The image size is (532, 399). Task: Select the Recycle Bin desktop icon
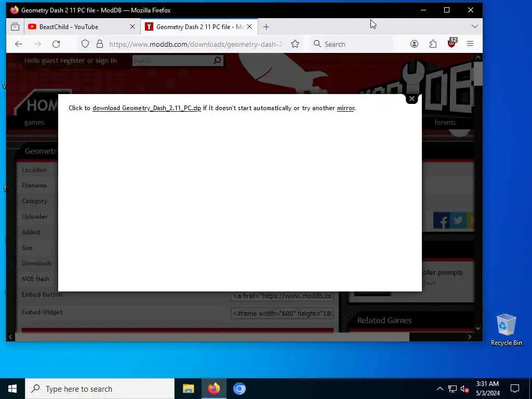506,329
